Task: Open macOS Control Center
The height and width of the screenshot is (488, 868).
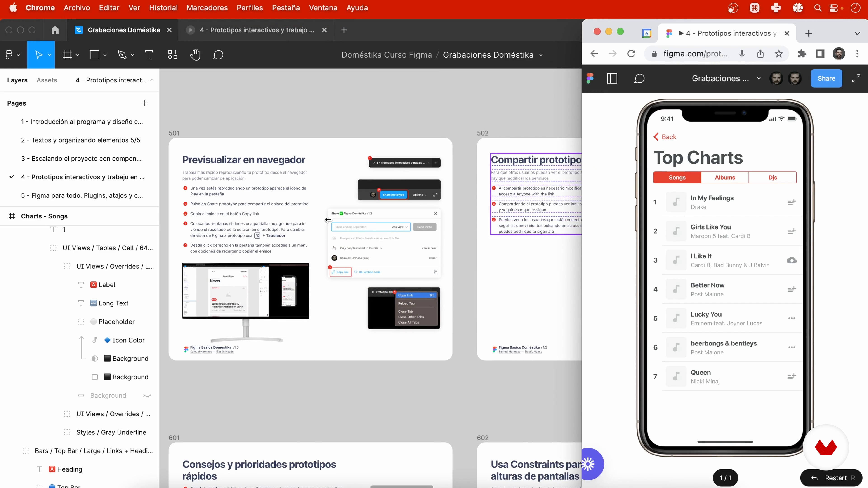Action: pyautogui.click(x=833, y=8)
